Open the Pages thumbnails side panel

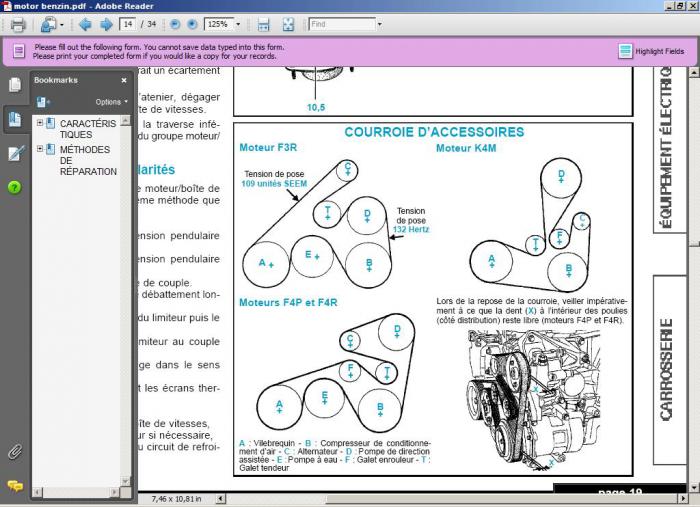(x=15, y=85)
